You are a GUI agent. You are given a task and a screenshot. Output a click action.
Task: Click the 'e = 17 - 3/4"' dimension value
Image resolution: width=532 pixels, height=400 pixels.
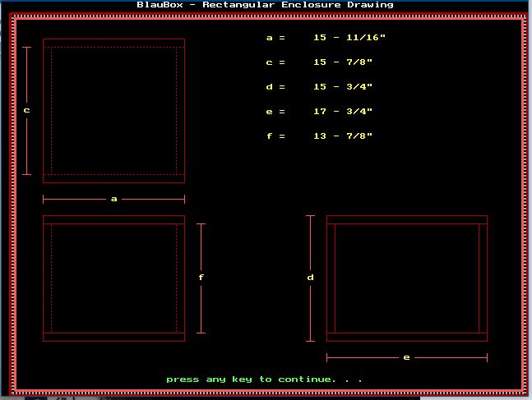319,112
